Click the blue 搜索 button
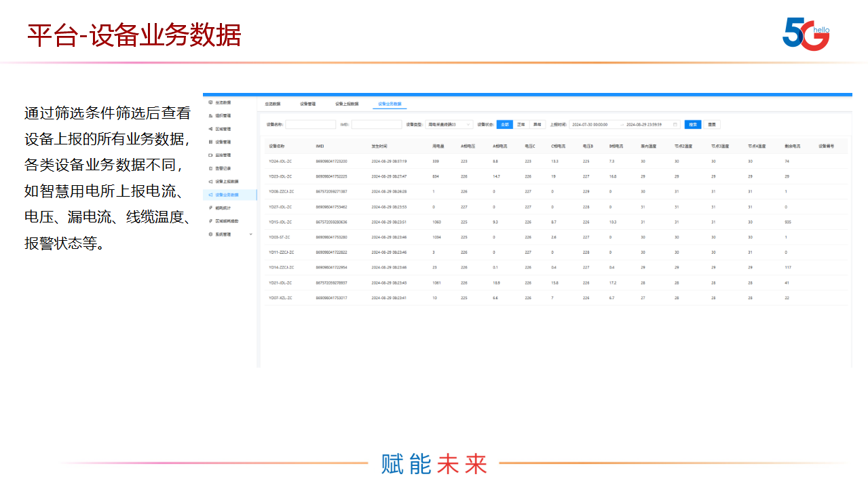Image resolution: width=868 pixels, height=487 pixels. 692,125
